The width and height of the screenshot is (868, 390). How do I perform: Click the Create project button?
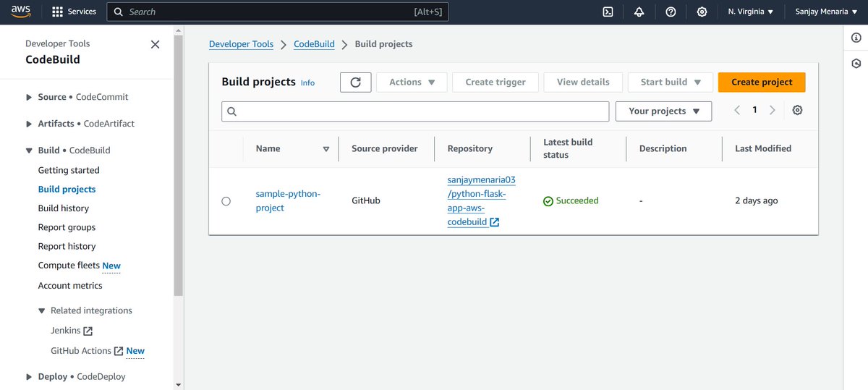click(x=762, y=82)
